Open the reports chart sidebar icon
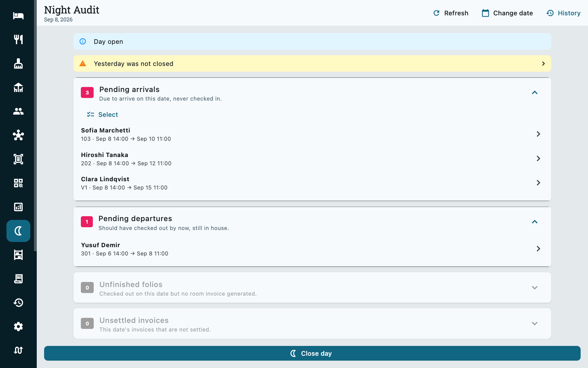 [18, 207]
